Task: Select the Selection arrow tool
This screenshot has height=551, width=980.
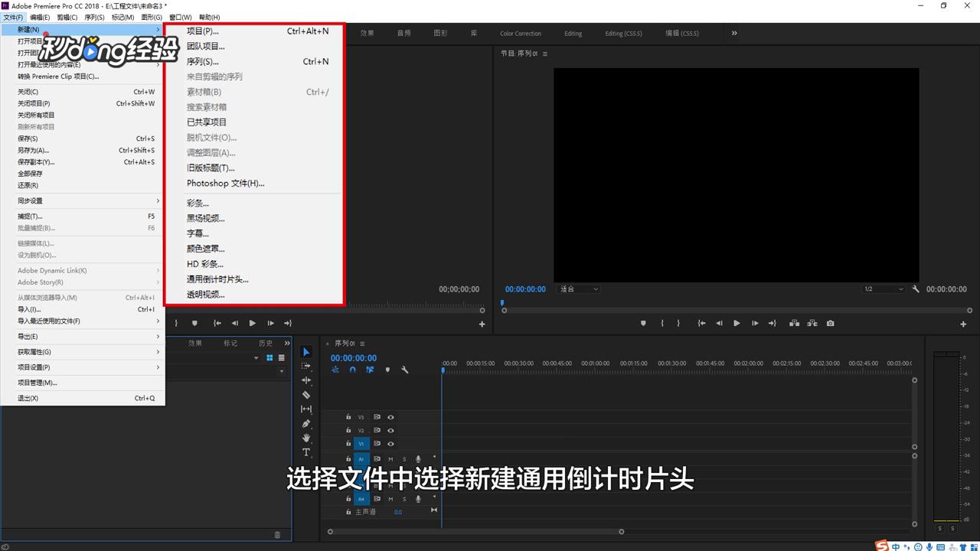Action: (x=306, y=352)
